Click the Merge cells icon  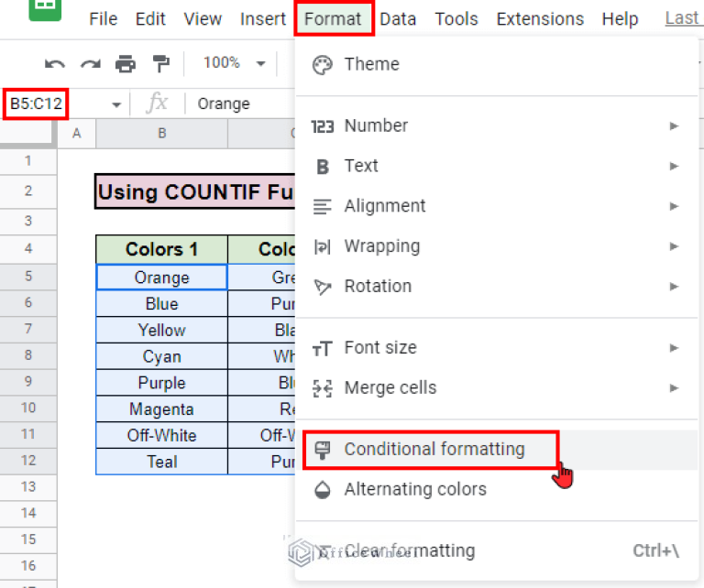[323, 388]
